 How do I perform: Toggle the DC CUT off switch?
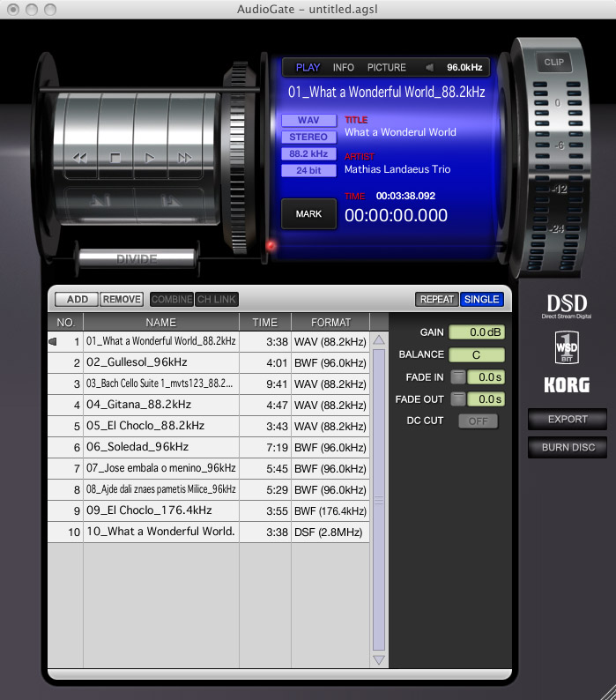[x=478, y=421]
